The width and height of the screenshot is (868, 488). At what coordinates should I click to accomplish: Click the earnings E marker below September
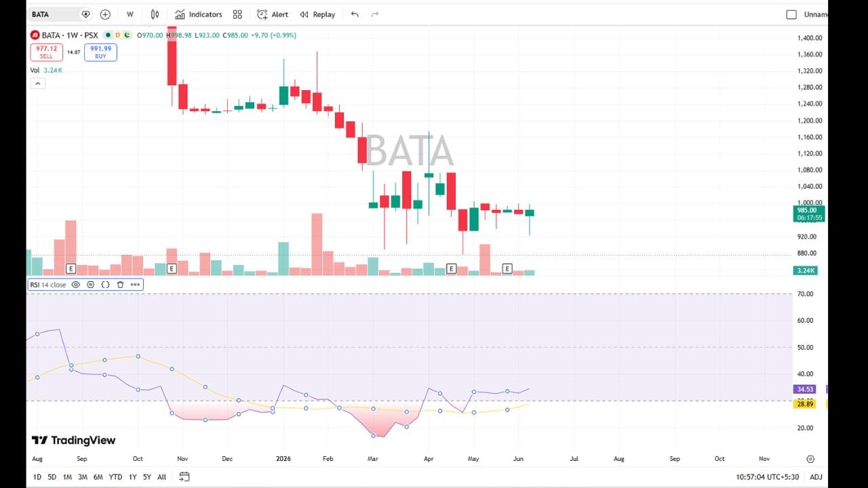coord(71,269)
